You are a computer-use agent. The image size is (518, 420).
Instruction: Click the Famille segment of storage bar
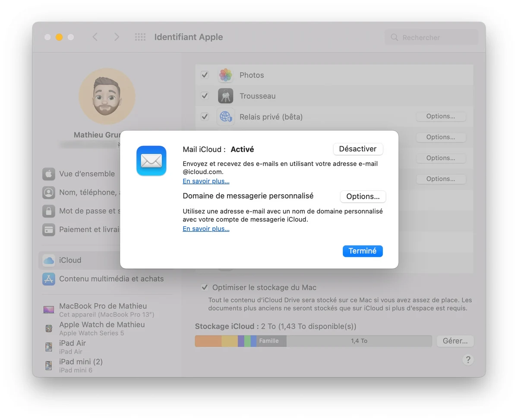[x=272, y=341]
